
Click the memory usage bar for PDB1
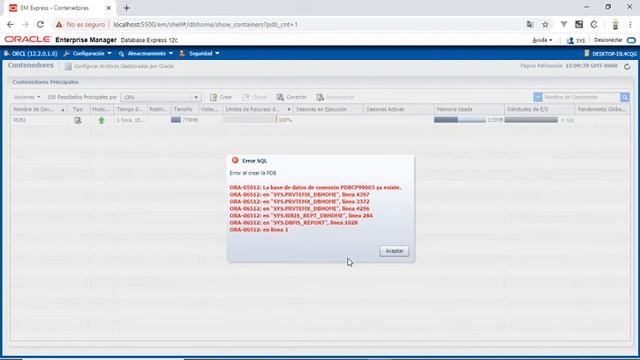click(460, 120)
